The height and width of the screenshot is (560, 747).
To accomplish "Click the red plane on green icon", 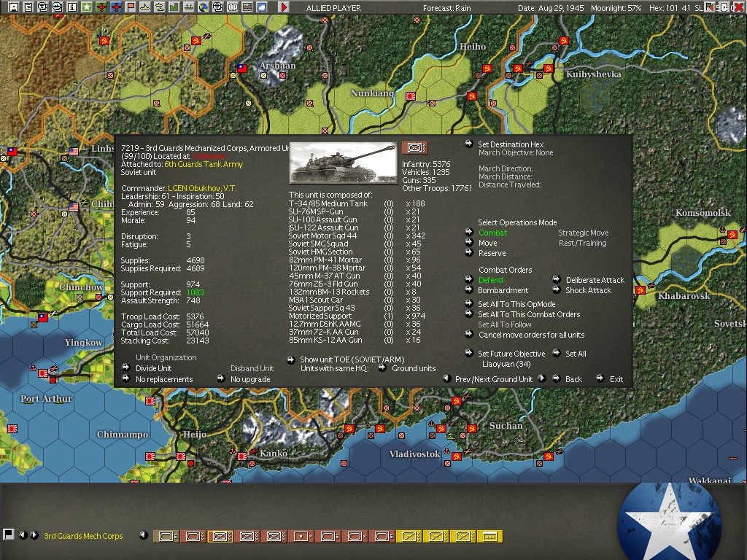I will point(101,7).
